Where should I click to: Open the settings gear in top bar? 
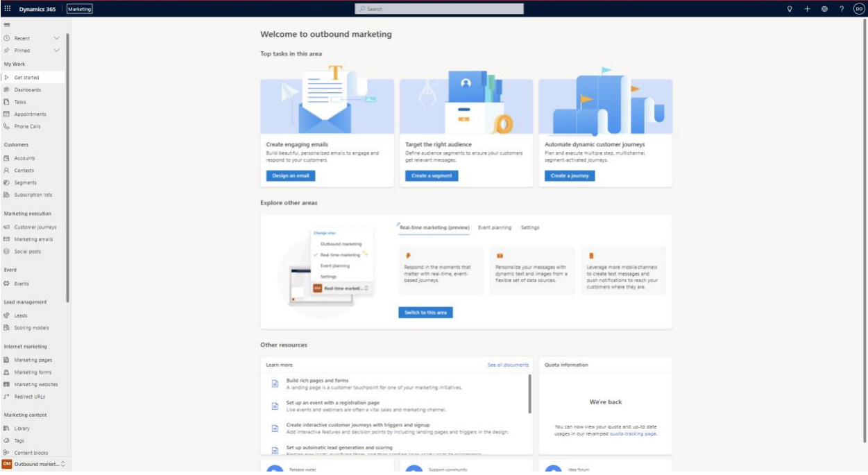pyautogui.click(x=824, y=9)
